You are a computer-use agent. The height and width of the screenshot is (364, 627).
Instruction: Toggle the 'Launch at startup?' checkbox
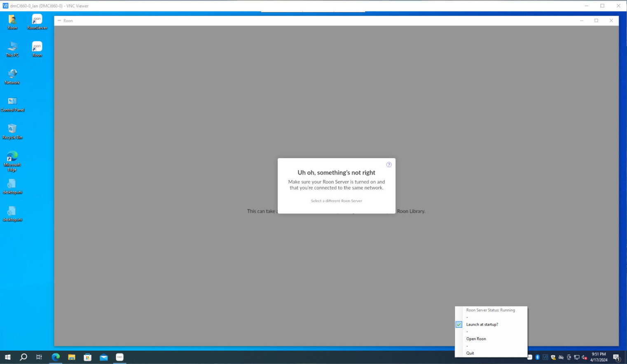click(x=459, y=324)
